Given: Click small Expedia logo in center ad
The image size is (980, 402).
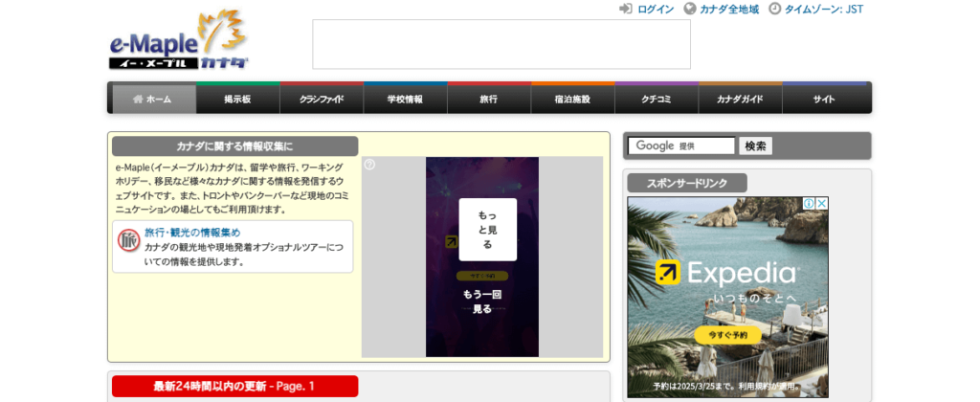Looking at the screenshot, I should tap(452, 242).
